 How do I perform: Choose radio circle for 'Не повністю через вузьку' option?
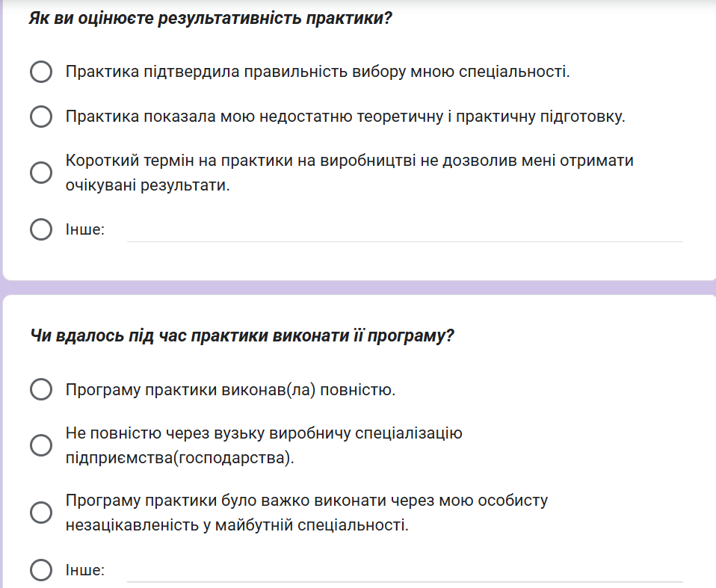click(x=40, y=446)
